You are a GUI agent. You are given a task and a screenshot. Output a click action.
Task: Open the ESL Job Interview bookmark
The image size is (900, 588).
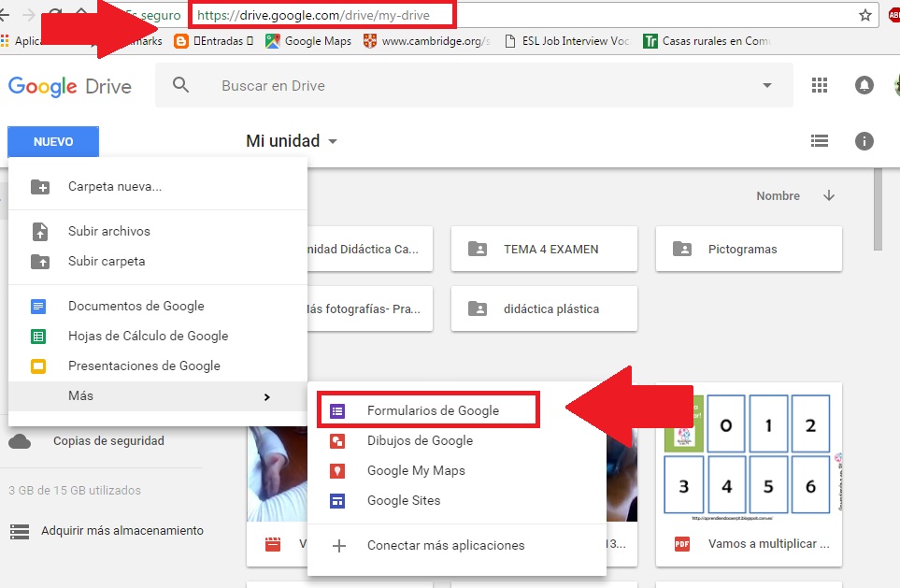point(567,41)
